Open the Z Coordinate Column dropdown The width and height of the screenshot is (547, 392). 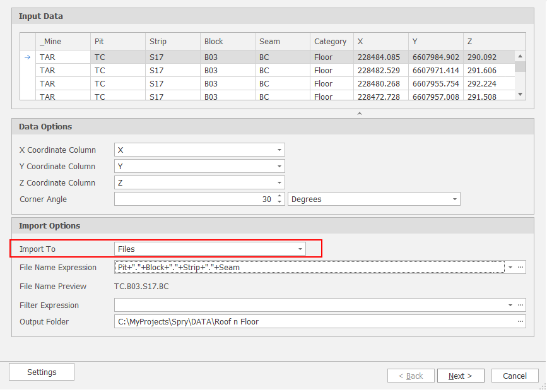[x=279, y=183]
